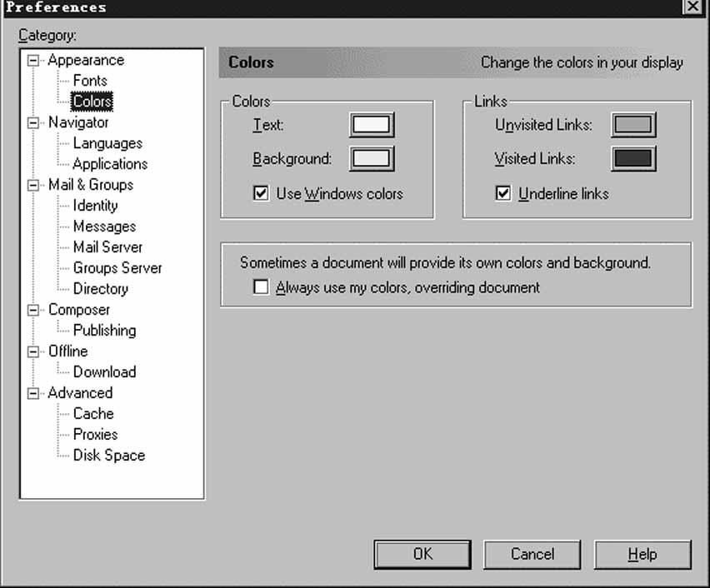Collapse the Offline category
Image resolution: width=710 pixels, height=588 pixels.
pyautogui.click(x=33, y=351)
